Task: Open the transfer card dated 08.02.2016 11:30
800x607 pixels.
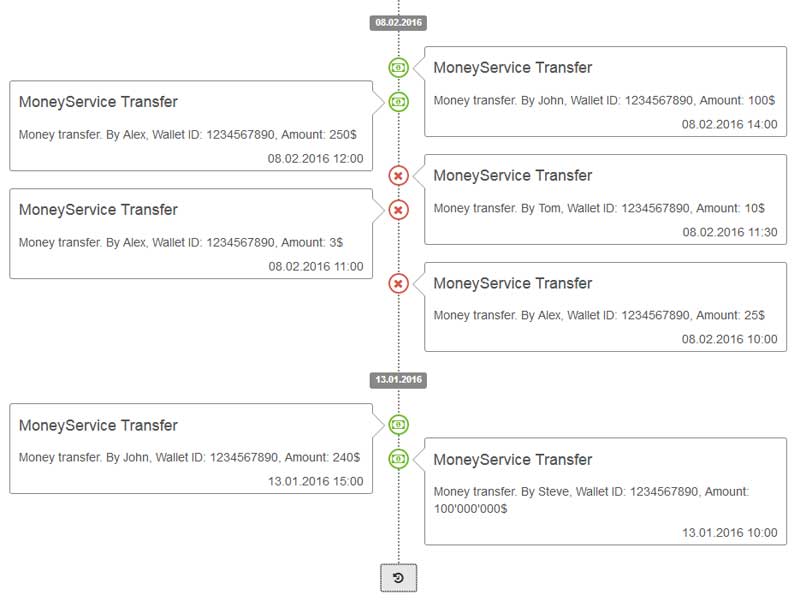Action: pyautogui.click(x=605, y=199)
